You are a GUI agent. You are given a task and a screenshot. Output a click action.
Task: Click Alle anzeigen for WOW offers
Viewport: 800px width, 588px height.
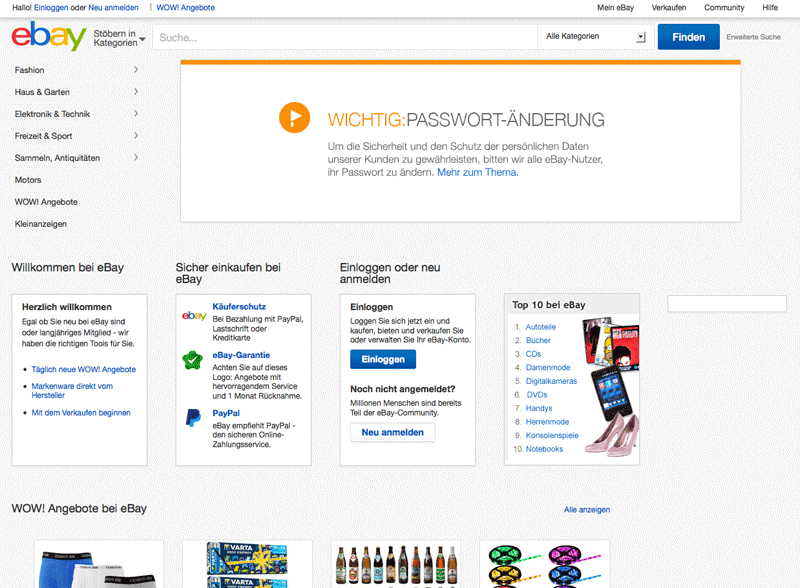tap(587, 510)
